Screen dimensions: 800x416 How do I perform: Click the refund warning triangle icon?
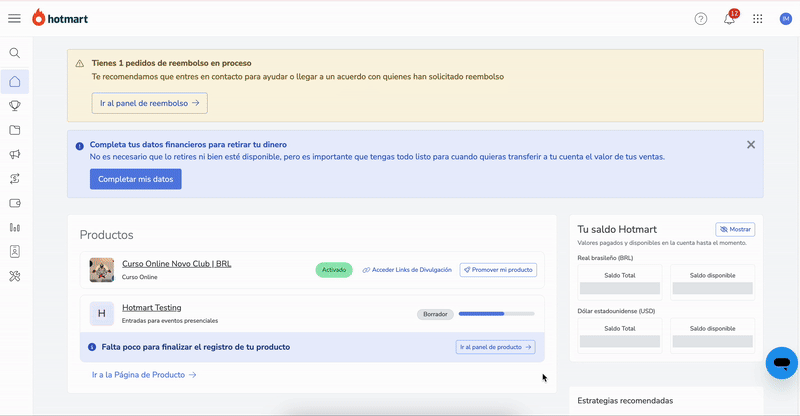[x=80, y=64]
